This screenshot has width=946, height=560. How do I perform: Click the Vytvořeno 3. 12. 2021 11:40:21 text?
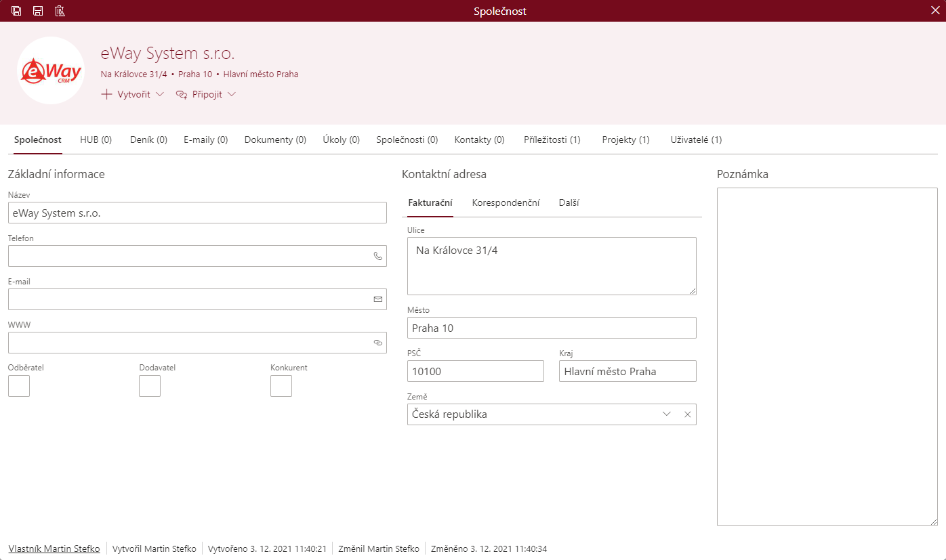tap(268, 548)
